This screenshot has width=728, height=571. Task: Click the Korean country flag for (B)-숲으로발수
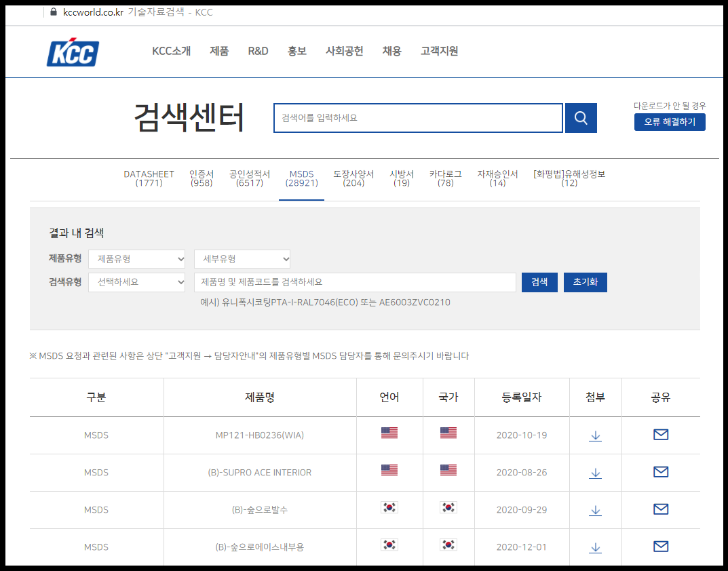[448, 507]
